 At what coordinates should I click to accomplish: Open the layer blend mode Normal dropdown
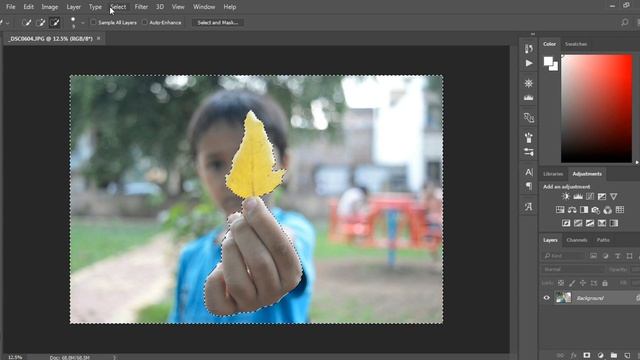(573, 269)
